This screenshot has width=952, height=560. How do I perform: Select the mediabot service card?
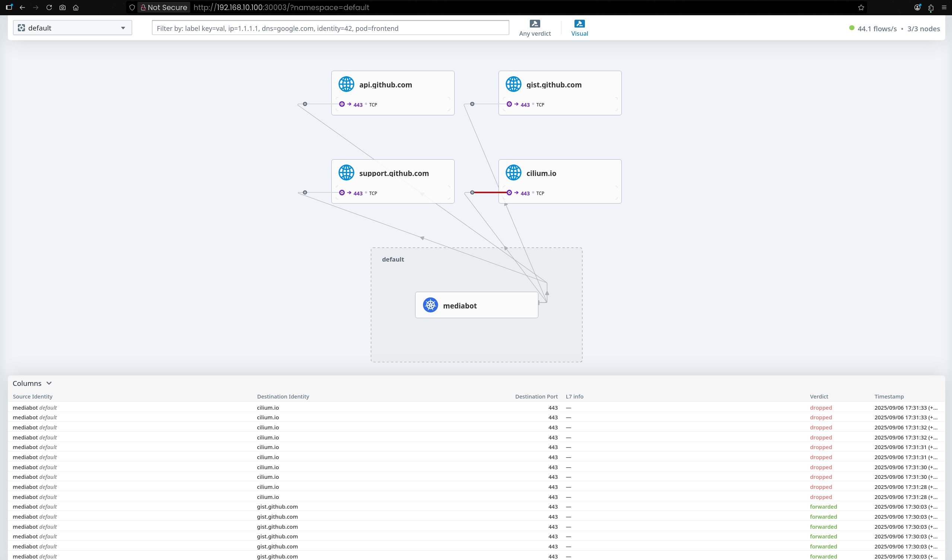(477, 305)
